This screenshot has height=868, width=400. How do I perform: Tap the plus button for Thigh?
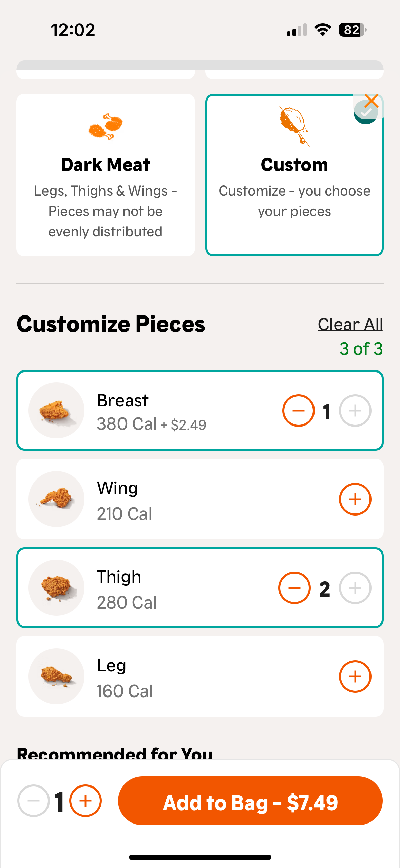point(355,588)
